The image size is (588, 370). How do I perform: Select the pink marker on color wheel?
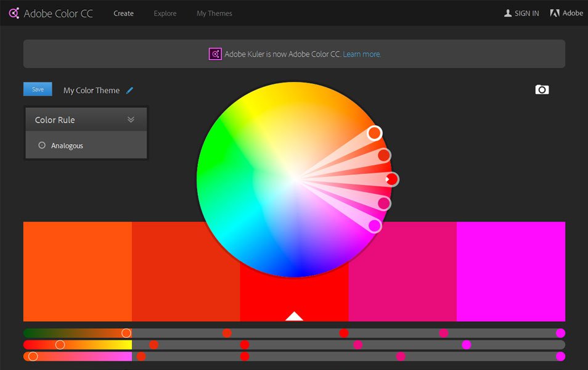pos(383,203)
